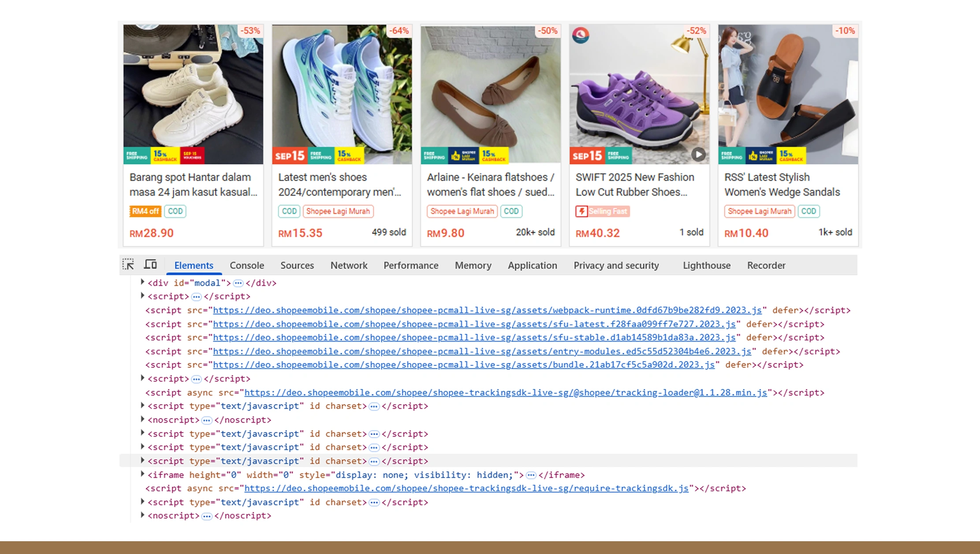Open the sfu-stable.js script link

tap(474, 338)
